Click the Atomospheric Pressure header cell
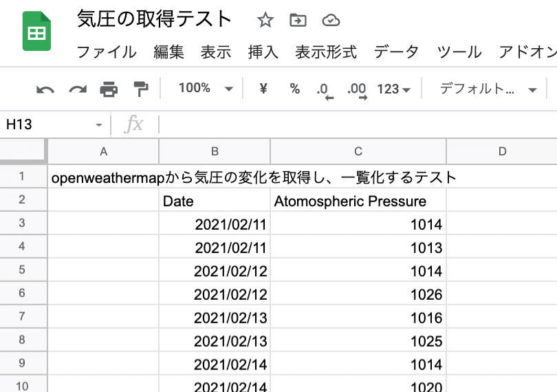Image resolution: width=557 pixels, height=392 pixels. (358, 200)
